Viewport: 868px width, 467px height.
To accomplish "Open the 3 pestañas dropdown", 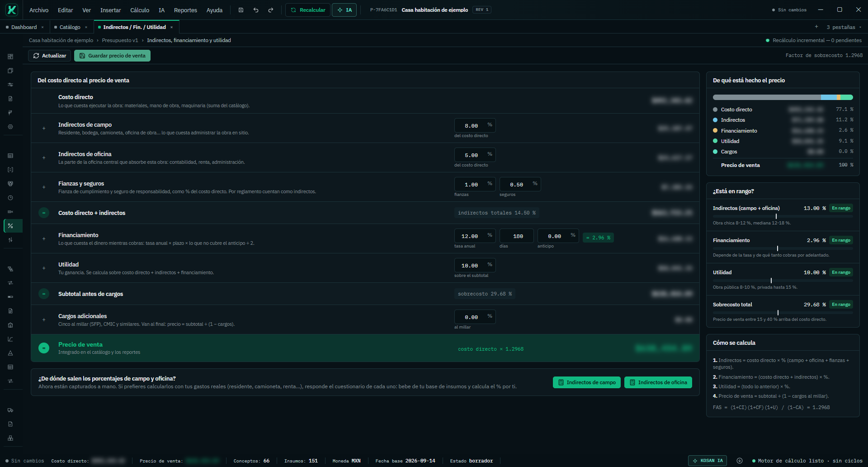I will point(844,27).
